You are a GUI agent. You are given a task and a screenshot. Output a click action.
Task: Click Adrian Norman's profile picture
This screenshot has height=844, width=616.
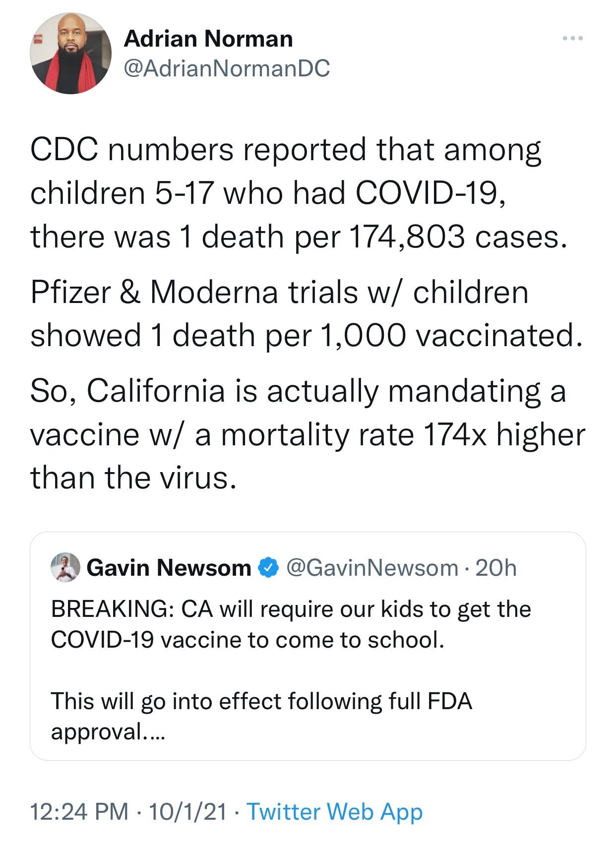[70, 54]
